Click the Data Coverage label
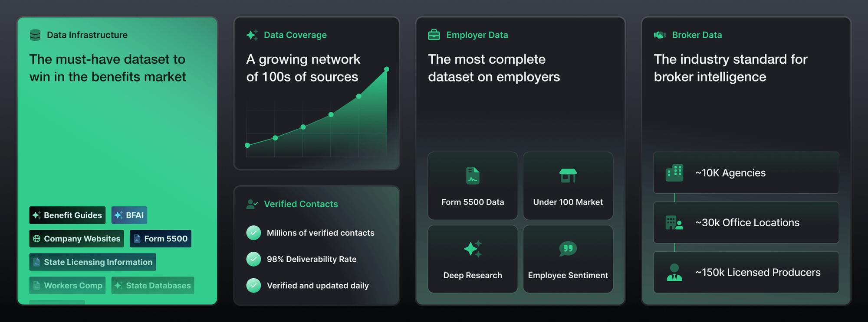This screenshot has width=868, height=322. (295, 35)
